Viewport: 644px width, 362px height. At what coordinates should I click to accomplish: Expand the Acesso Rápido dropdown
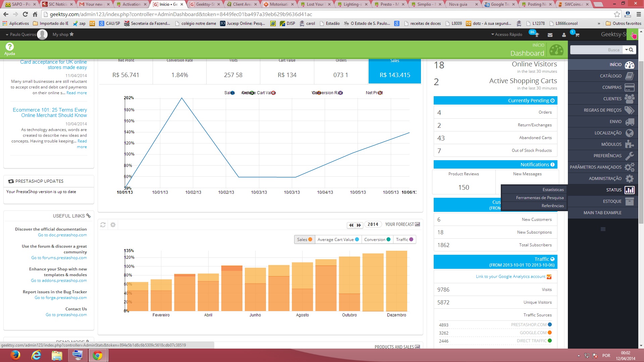tap(507, 35)
